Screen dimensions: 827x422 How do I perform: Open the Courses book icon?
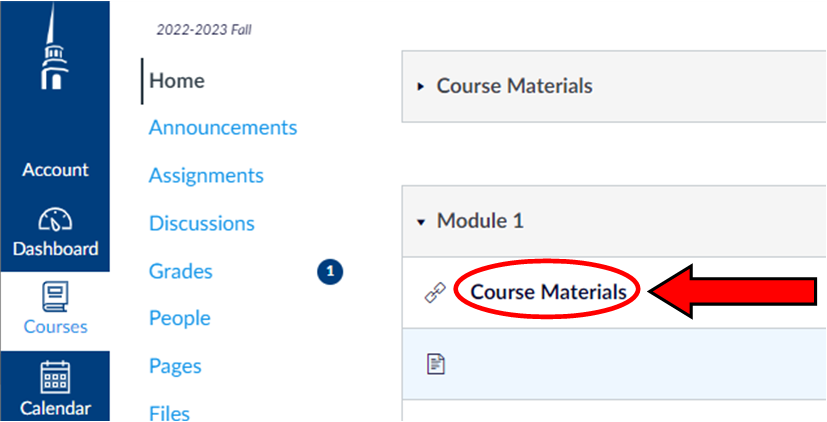(x=55, y=296)
